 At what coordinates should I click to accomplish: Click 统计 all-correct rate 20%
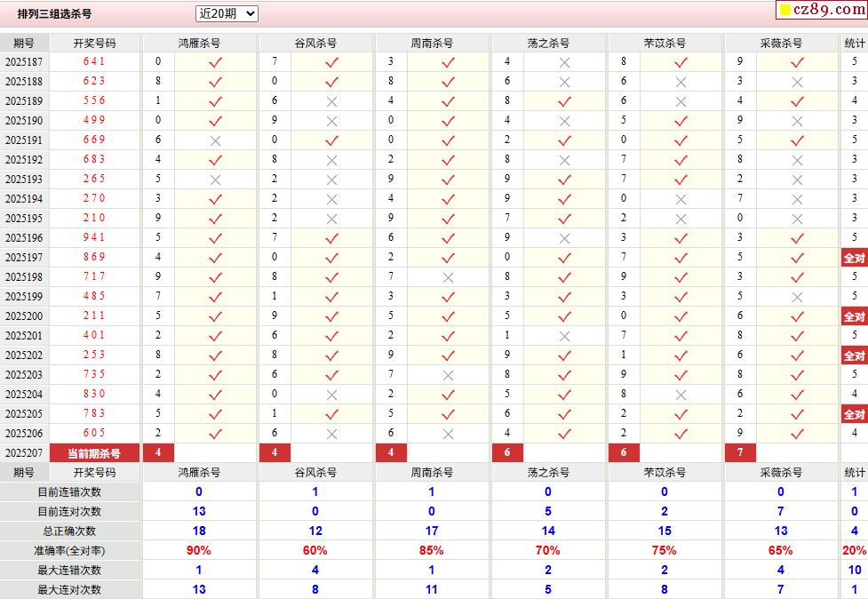[x=854, y=550]
